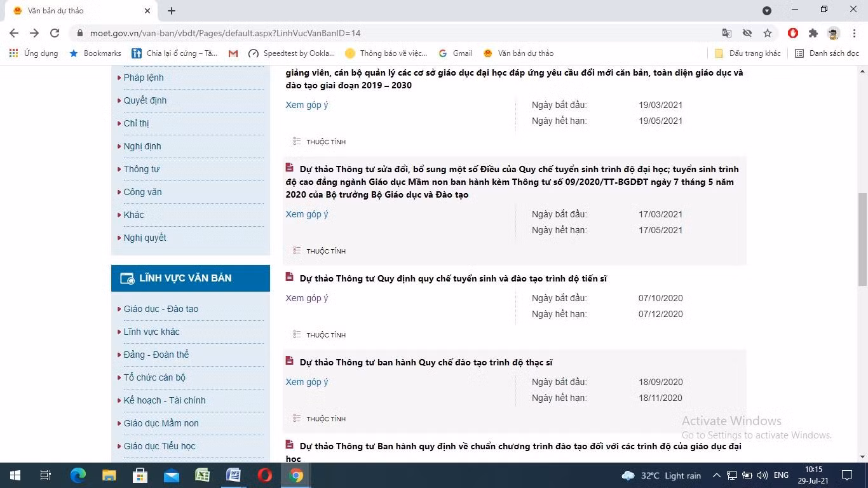
Task: Open the Windows Start menu
Action: (15, 475)
